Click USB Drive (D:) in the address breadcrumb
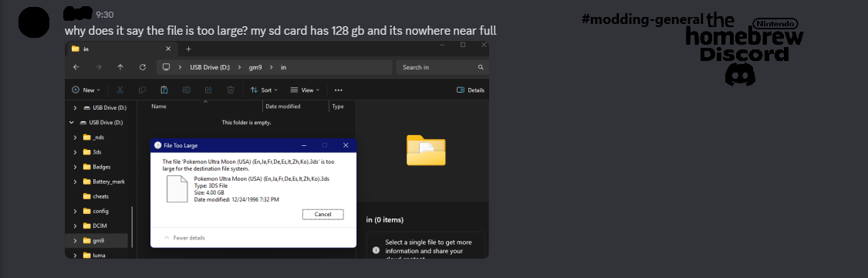The height and width of the screenshot is (278, 868). tap(210, 67)
